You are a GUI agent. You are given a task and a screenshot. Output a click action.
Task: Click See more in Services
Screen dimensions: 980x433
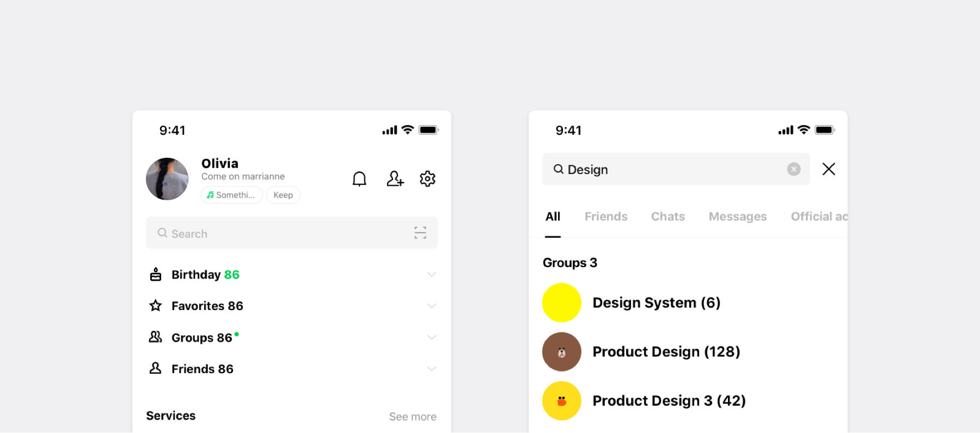coord(412,417)
